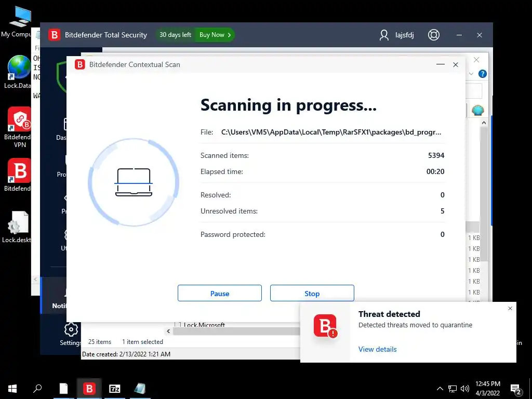Tick the Lock.Microsoft item checkbox
532x399 pixels.
(177, 325)
